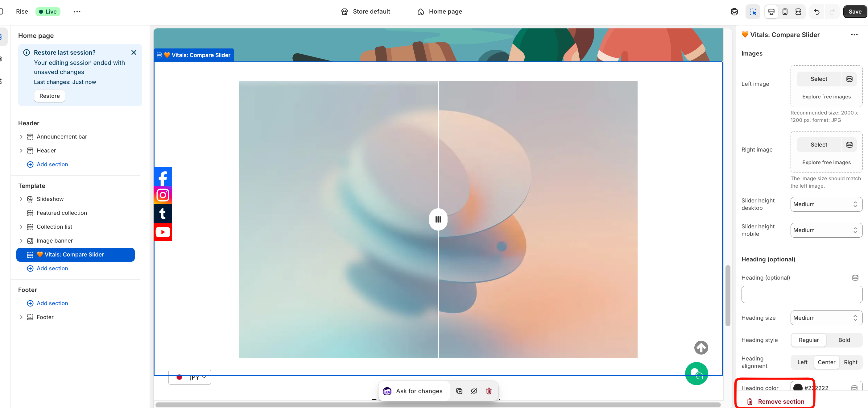
Task: Click the Restore button
Action: click(50, 96)
